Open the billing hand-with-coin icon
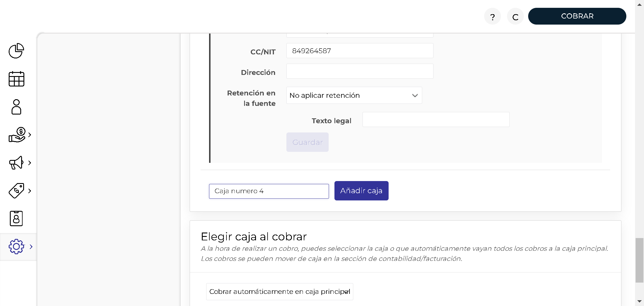The width and height of the screenshot is (644, 306). [17, 135]
